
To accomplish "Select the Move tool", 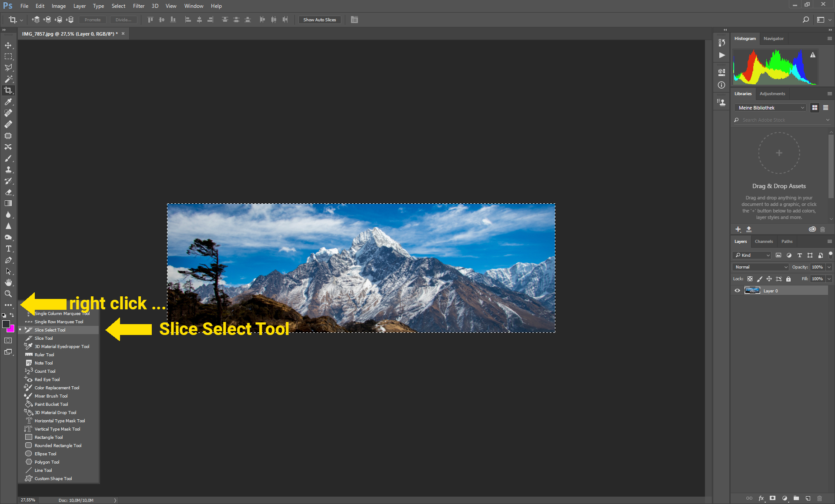I will click(8, 45).
